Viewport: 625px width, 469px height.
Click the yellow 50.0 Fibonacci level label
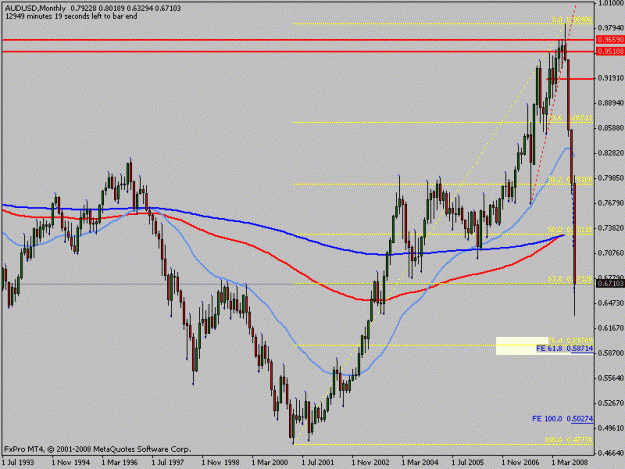coord(570,230)
